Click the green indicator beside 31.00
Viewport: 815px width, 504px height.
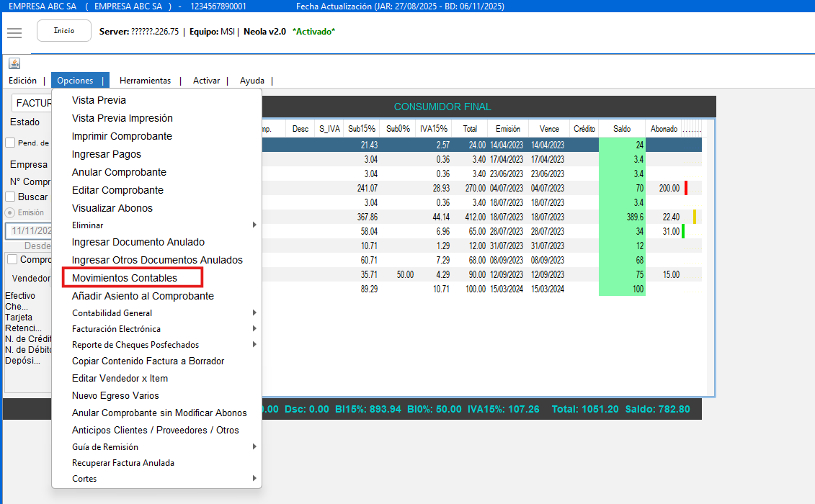[x=683, y=231]
